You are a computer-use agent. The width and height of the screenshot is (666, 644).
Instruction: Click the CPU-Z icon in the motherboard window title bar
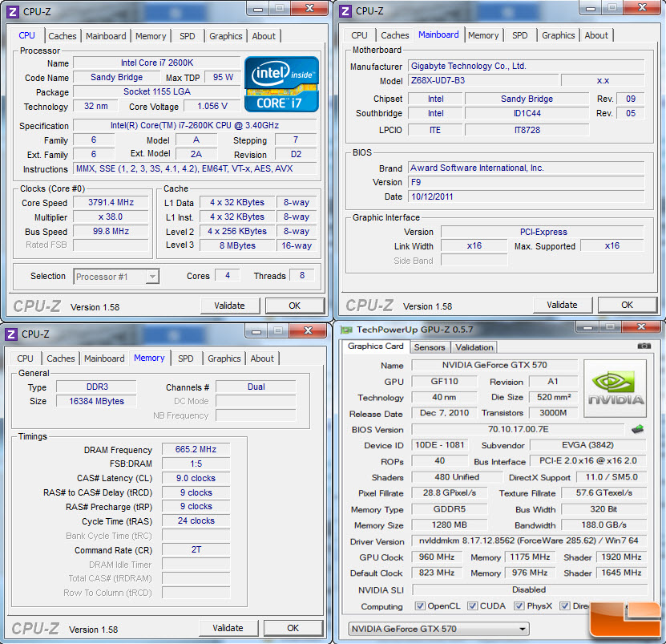pyautogui.click(x=345, y=11)
